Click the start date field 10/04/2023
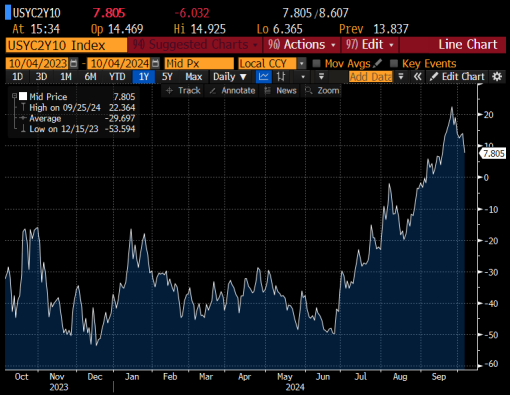 click(x=38, y=63)
